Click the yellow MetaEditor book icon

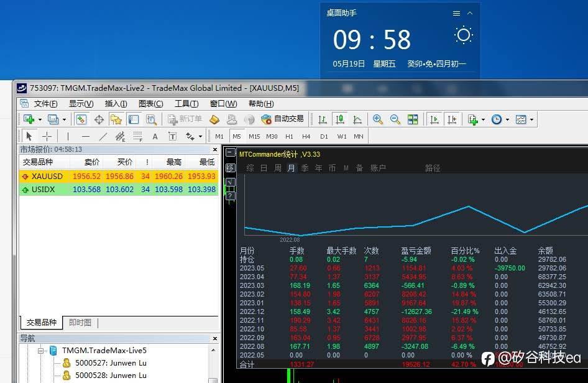pyautogui.click(x=214, y=119)
